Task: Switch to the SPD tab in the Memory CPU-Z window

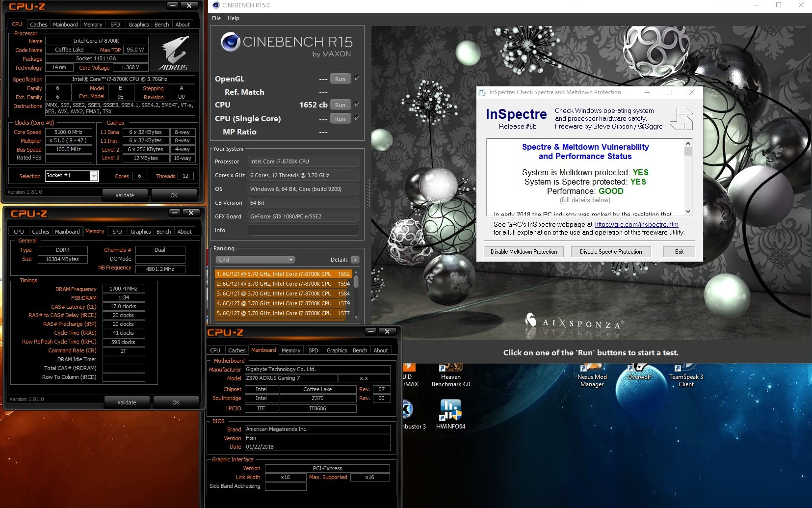Action: (117, 232)
